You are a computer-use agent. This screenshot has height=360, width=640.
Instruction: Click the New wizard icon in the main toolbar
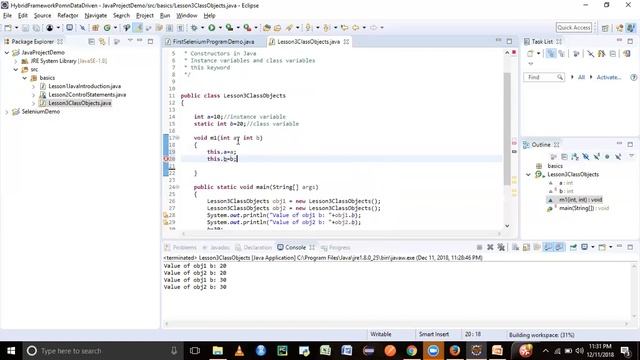[8, 28]
